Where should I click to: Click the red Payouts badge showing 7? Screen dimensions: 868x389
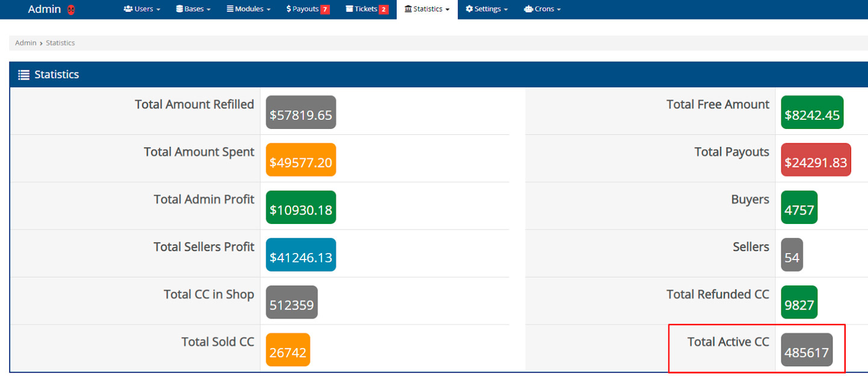[x=325, y=9]
